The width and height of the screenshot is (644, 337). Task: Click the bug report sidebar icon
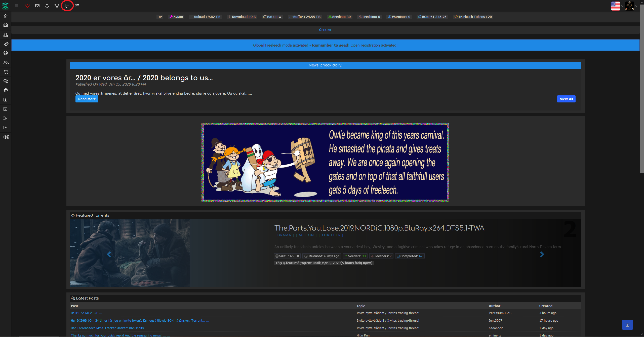[x=6, y=90]
